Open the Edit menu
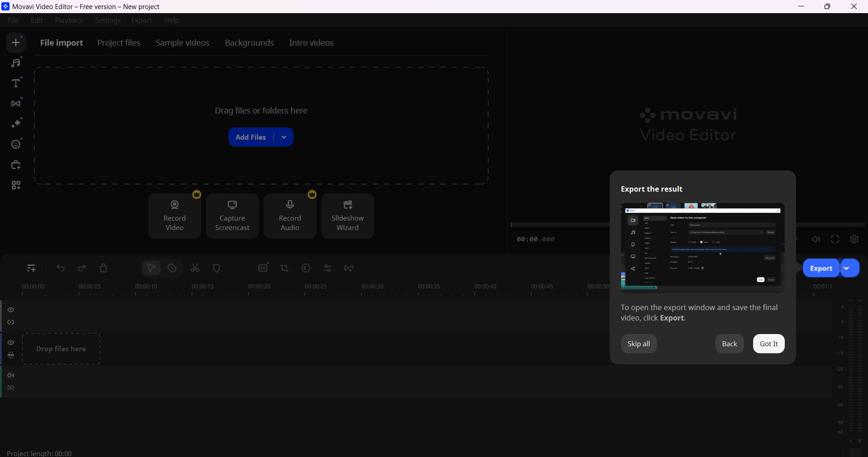This screenshot has width=868, height=457. click(x=37, y=20)
